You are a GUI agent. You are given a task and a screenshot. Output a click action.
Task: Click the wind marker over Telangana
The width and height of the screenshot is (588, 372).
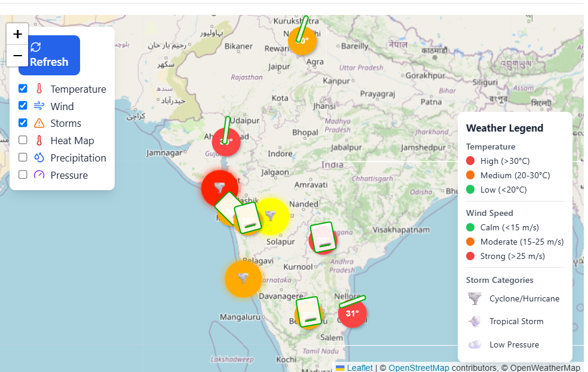tap(322, 237)
